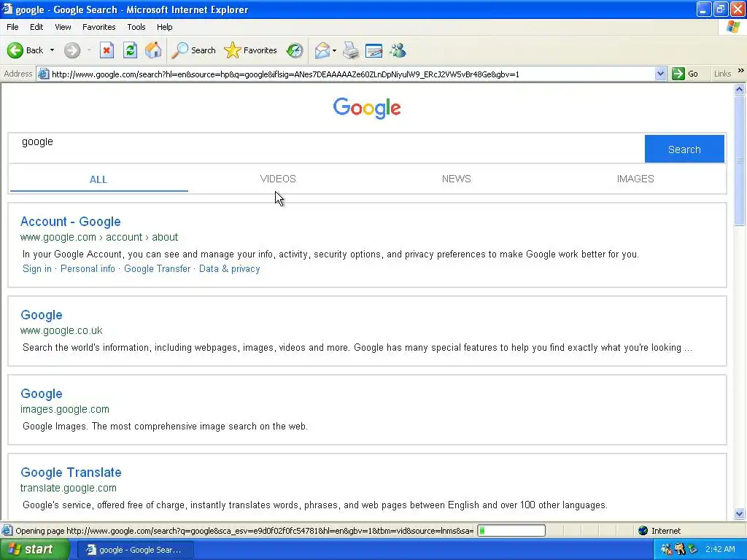Open the Personal info sublink

click(x=88, y=268)
